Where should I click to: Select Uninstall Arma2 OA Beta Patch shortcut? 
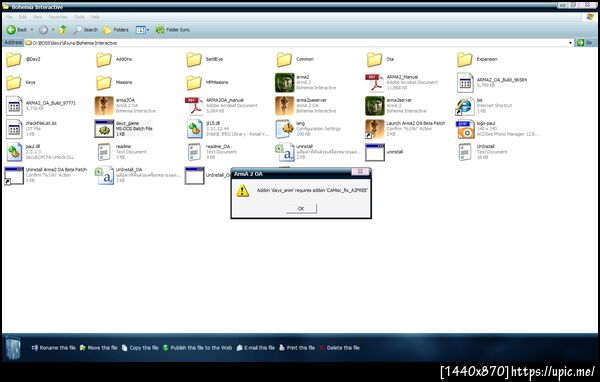[46, 175]
